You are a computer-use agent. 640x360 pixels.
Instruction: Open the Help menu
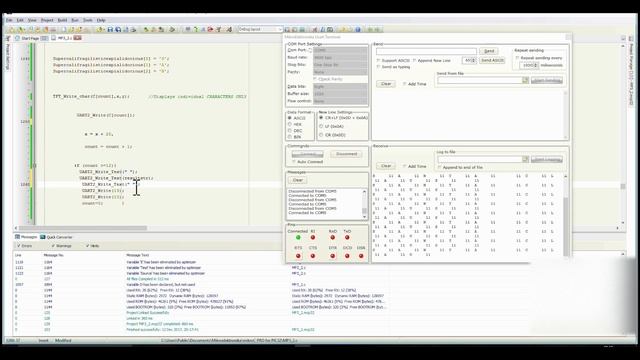pos(101,20)
